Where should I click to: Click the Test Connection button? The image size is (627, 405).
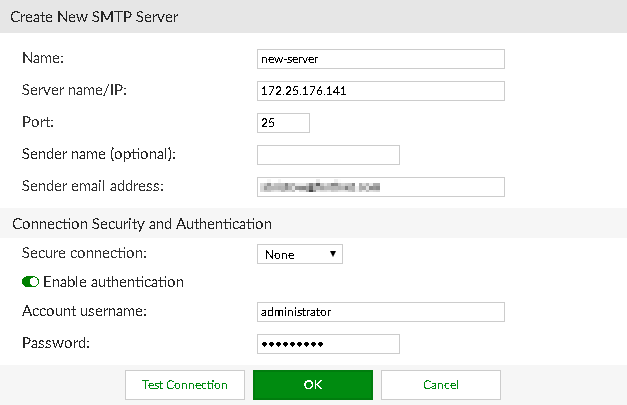click(x=184, y=385)
